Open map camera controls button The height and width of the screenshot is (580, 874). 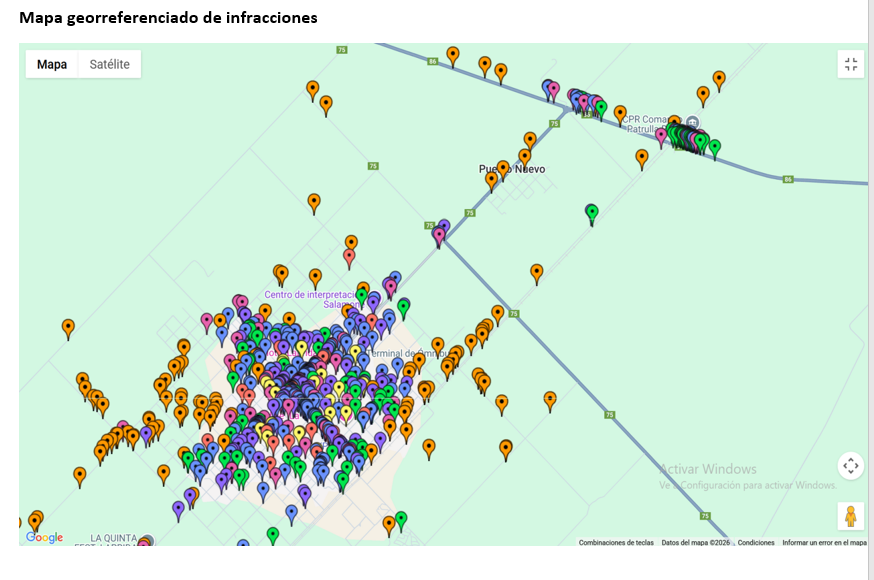850,465
